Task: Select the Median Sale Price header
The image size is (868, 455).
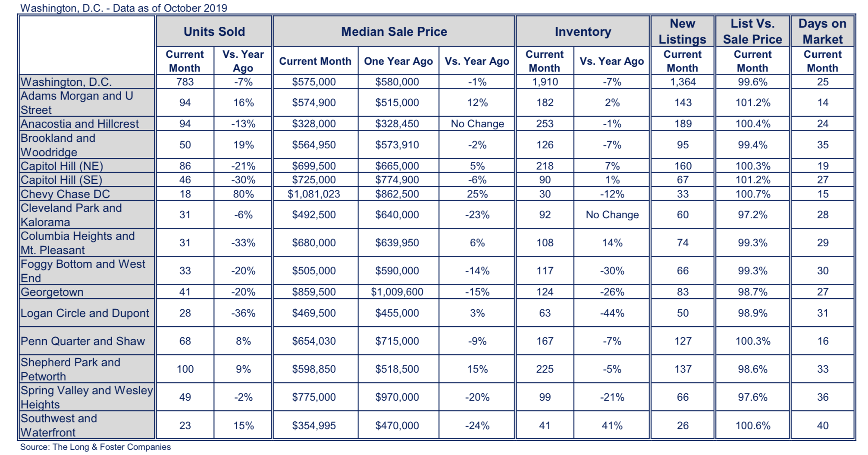Action: pos(394,31)
